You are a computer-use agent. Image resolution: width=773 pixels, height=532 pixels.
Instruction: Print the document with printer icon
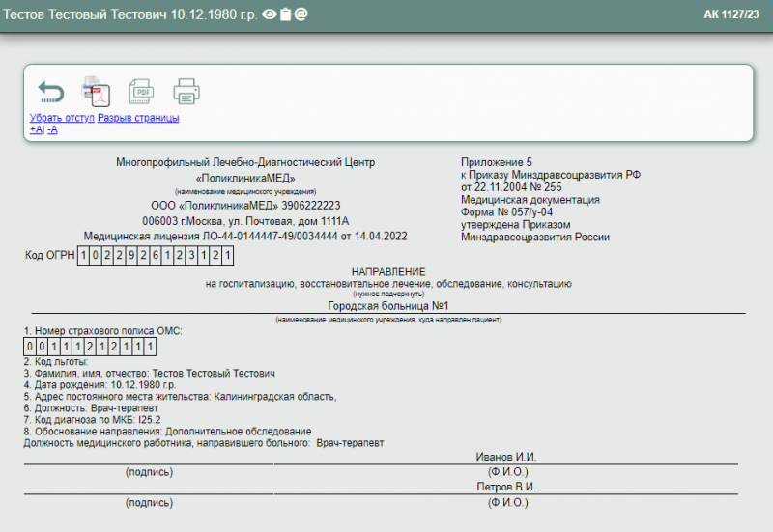(x=186, y=92)
